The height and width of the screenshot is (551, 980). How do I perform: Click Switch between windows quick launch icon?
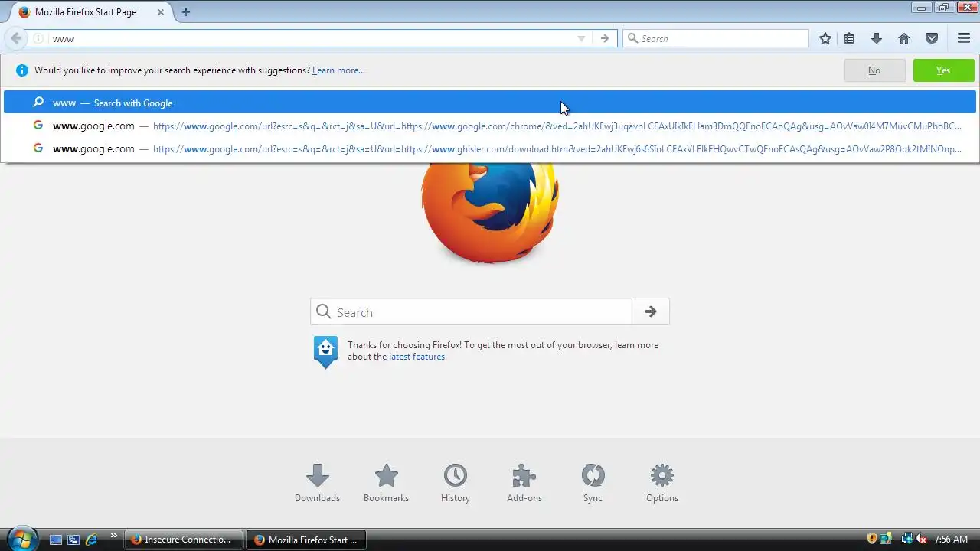(x=73, y=540)
